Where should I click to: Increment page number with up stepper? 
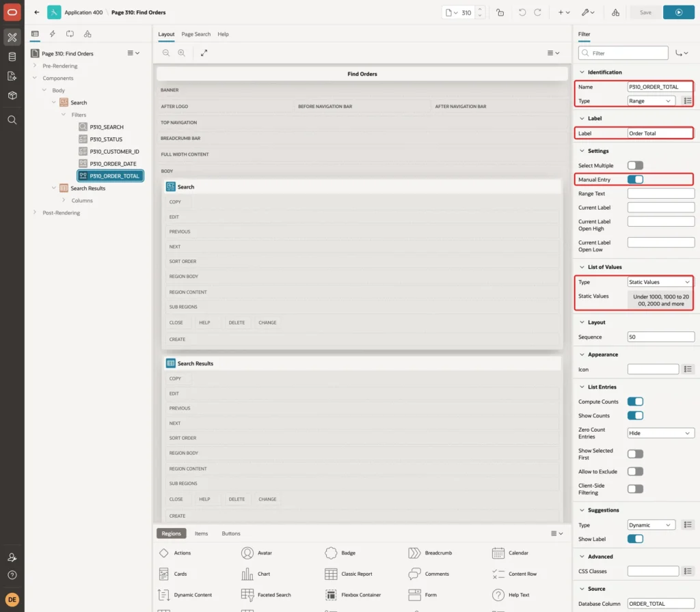(480, 9)
